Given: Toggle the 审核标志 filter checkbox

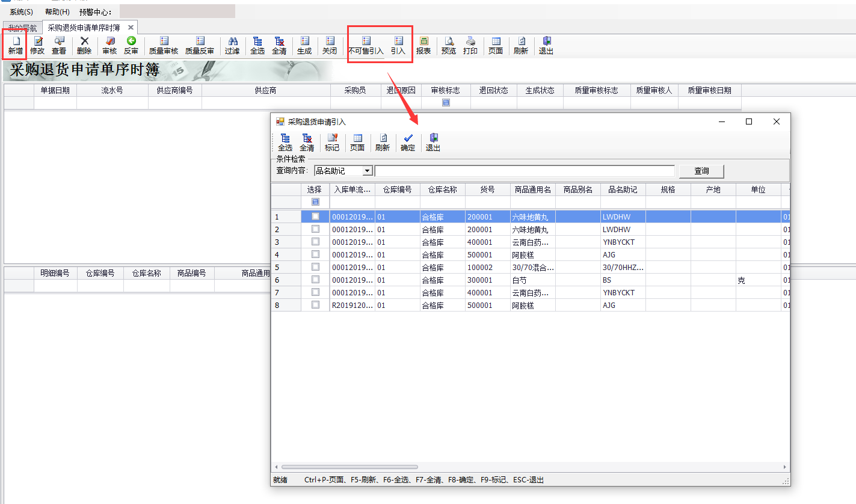Looking at the screenshot, I should pyautogui.click(x=446, y=103).
